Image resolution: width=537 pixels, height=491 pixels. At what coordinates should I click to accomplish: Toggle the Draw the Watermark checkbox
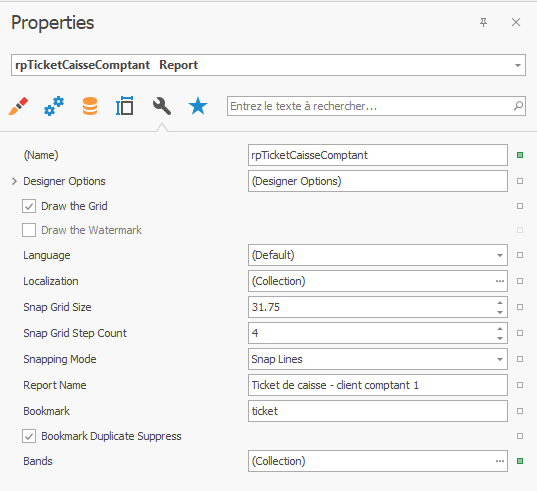tap(29, 230)
